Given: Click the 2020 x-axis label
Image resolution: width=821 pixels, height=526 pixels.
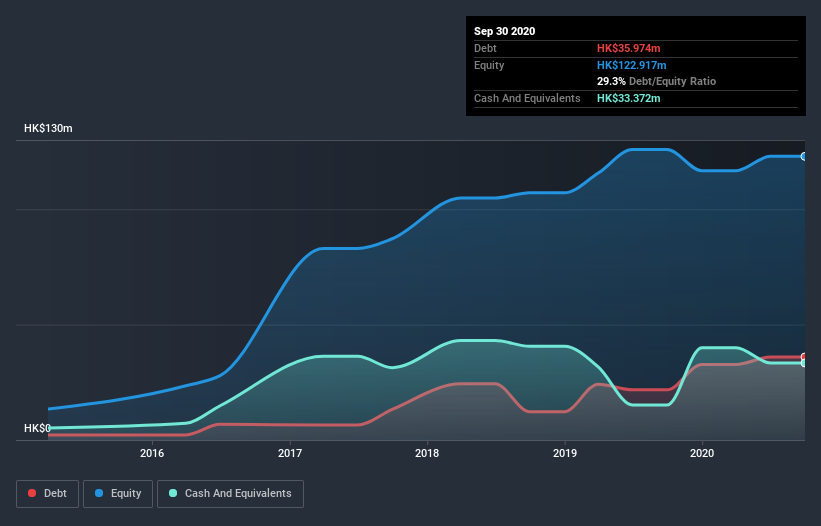Looking at the screenshot, I should tap(702, 453).
